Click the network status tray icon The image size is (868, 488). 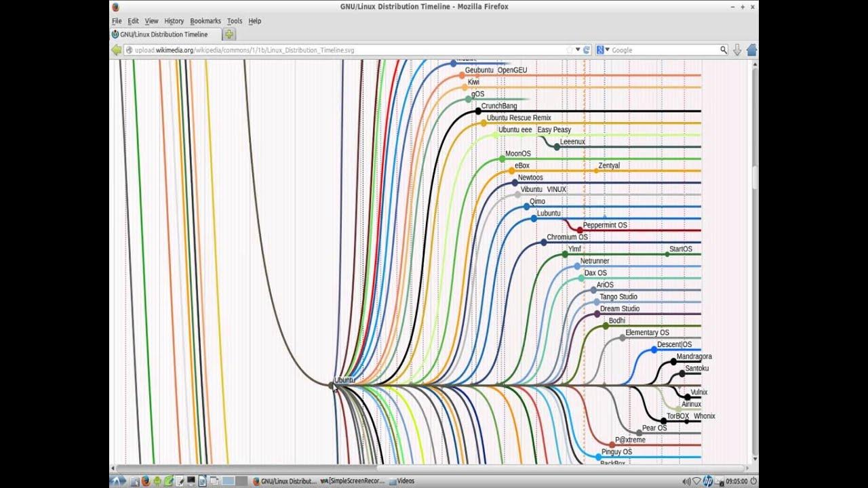697,481
